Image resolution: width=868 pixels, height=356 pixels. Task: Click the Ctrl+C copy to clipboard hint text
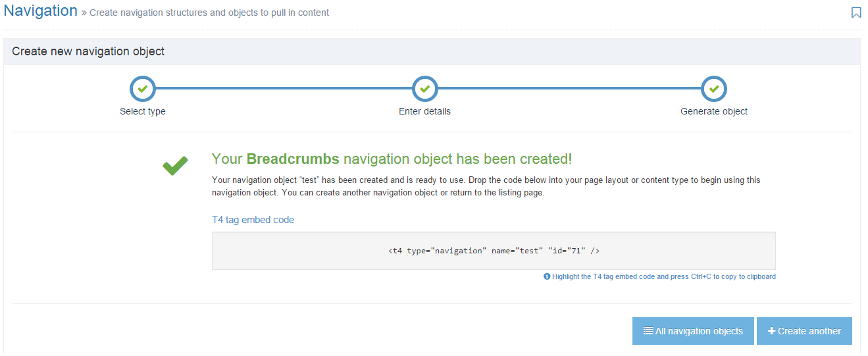pos(664,277)
